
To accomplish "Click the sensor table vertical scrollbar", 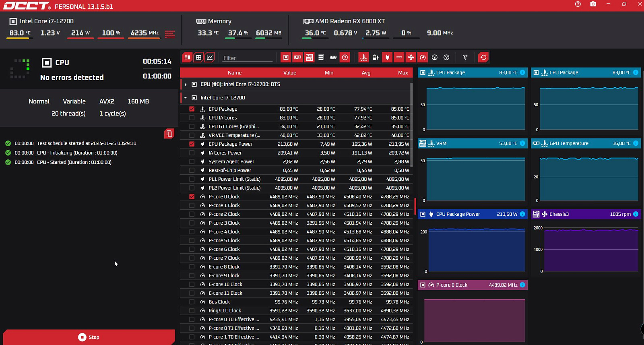I will [411, 125].
